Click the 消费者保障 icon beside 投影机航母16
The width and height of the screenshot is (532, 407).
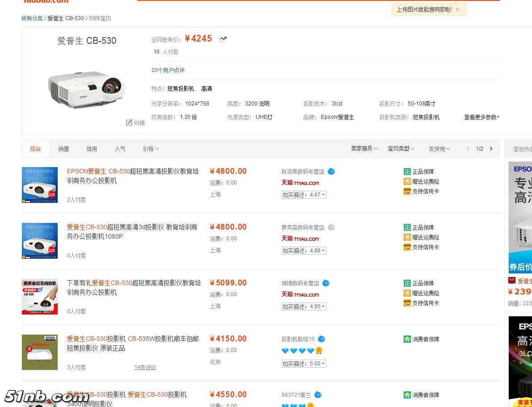[406, 339]
